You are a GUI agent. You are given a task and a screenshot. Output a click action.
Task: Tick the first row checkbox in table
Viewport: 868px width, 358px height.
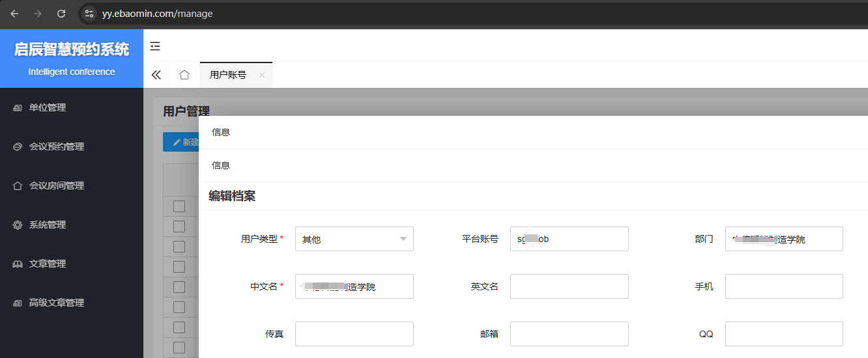coord(179,206)
